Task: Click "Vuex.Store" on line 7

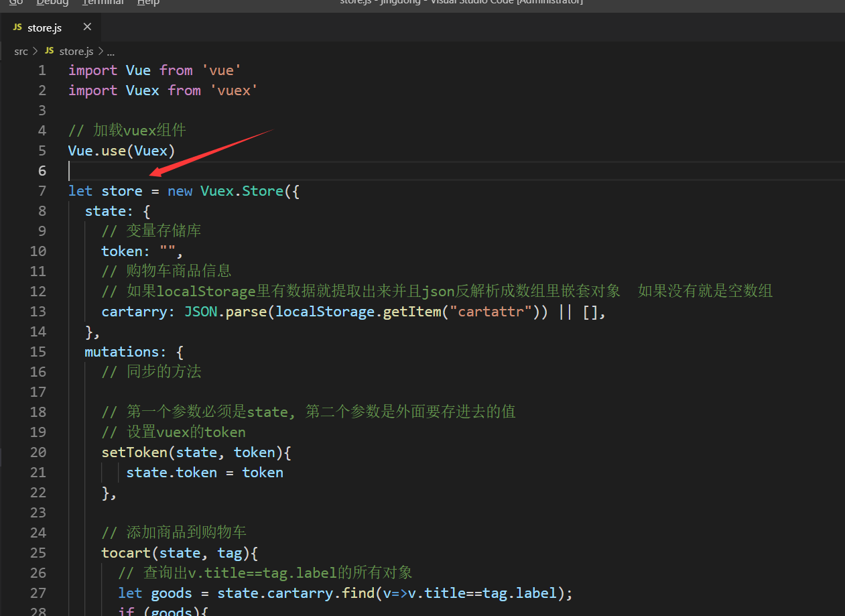Action: click(x=242, y=191)
